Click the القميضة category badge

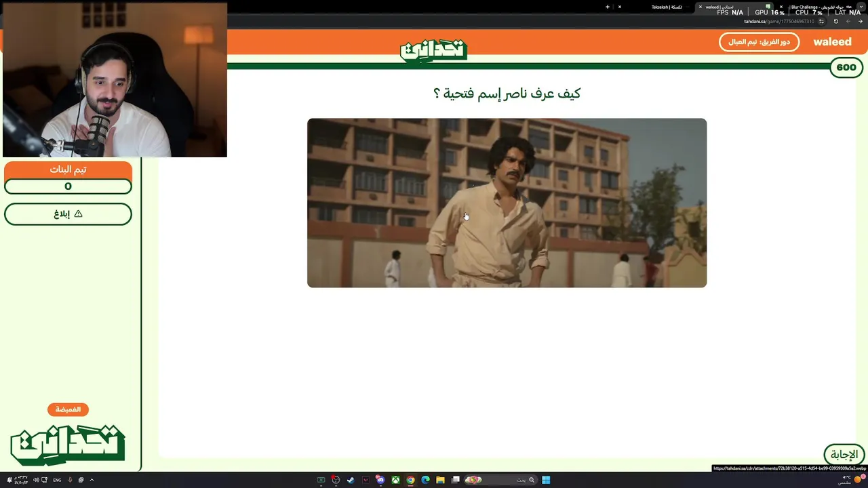(x=68, y=409)
